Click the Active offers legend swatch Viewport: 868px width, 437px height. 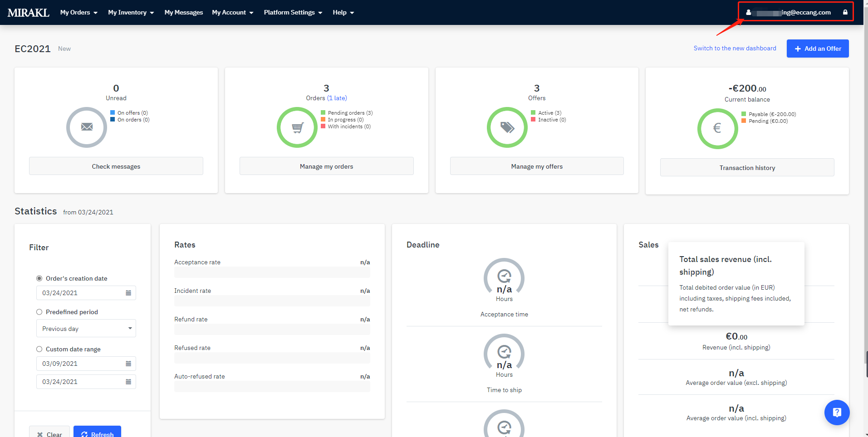point(533,112)
